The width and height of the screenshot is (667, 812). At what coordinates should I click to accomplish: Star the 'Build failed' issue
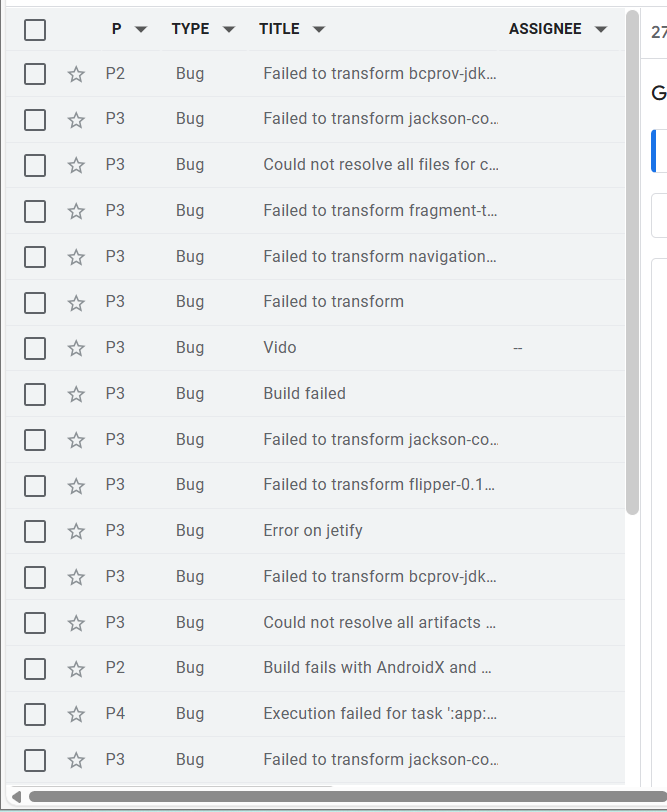tap(76, 394)
